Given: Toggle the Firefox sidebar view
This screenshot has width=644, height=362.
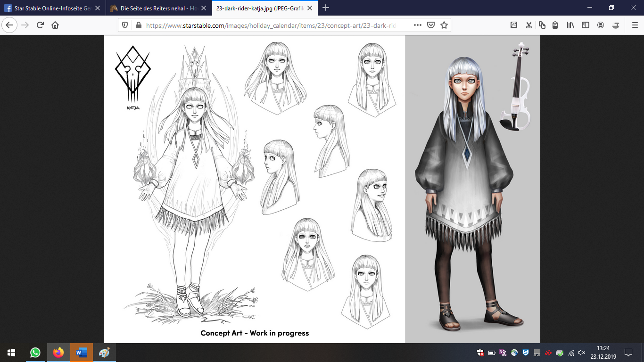Looking at the screenshot, I should (x=586, y=25).
